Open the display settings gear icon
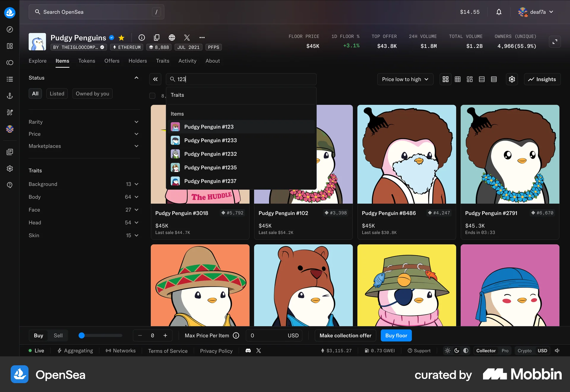This screenshot has height=392, width=570. pyautogui.click(x=512, y=79)
